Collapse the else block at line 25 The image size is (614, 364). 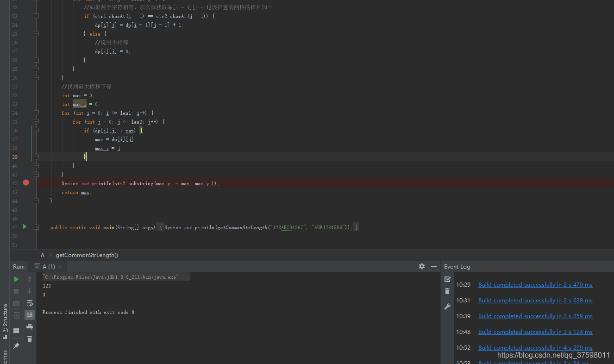tap(36, 33)
